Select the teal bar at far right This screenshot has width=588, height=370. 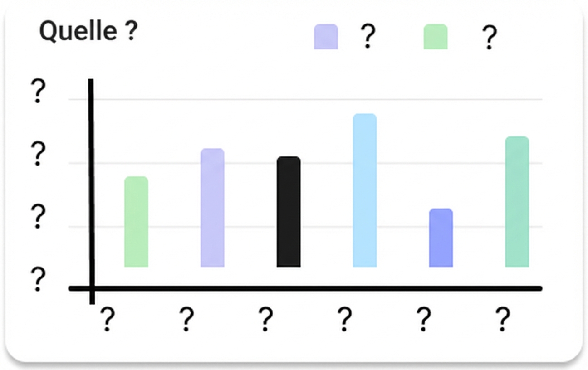tap(517, 202)
